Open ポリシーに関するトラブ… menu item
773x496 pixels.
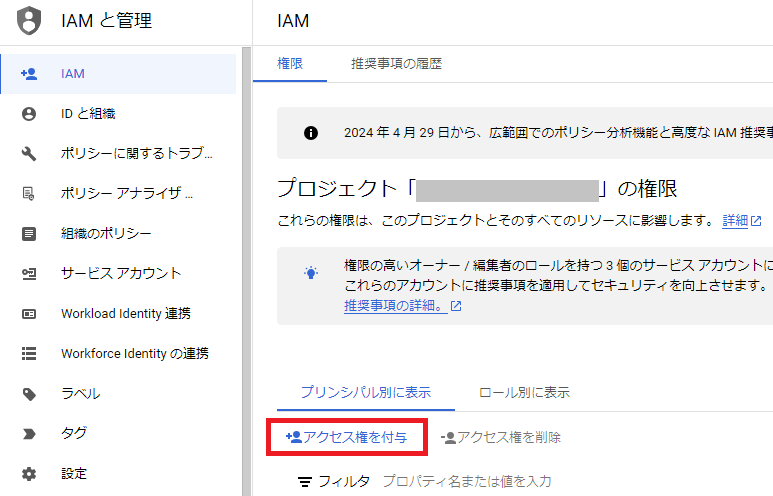pyautogui.click(x=118, y=154)
